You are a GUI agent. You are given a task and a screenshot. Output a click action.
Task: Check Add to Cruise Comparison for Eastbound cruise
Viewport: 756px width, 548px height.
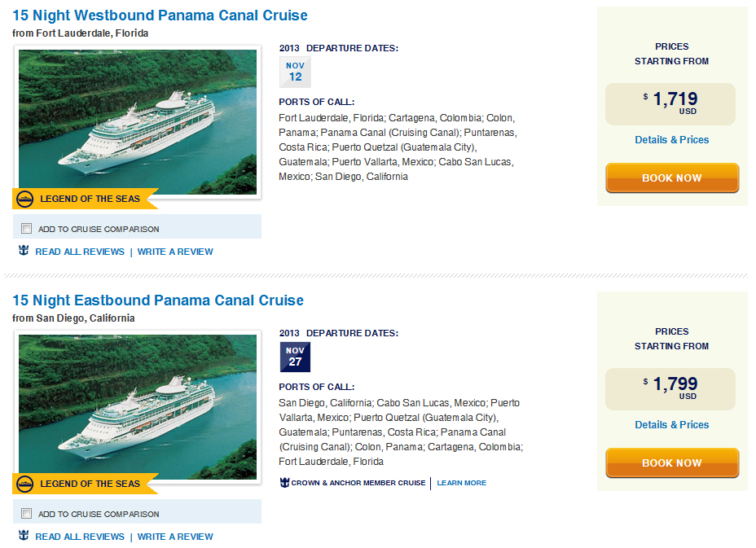[x=27, y=513]
